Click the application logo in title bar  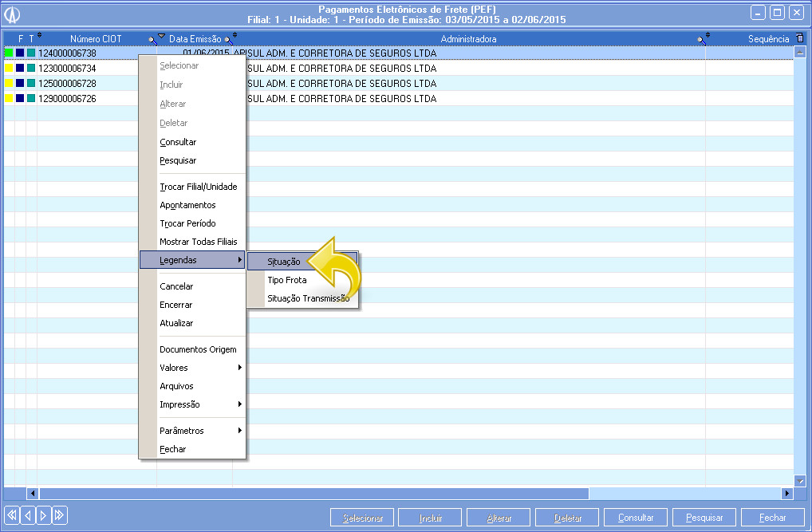coord(13,14)
